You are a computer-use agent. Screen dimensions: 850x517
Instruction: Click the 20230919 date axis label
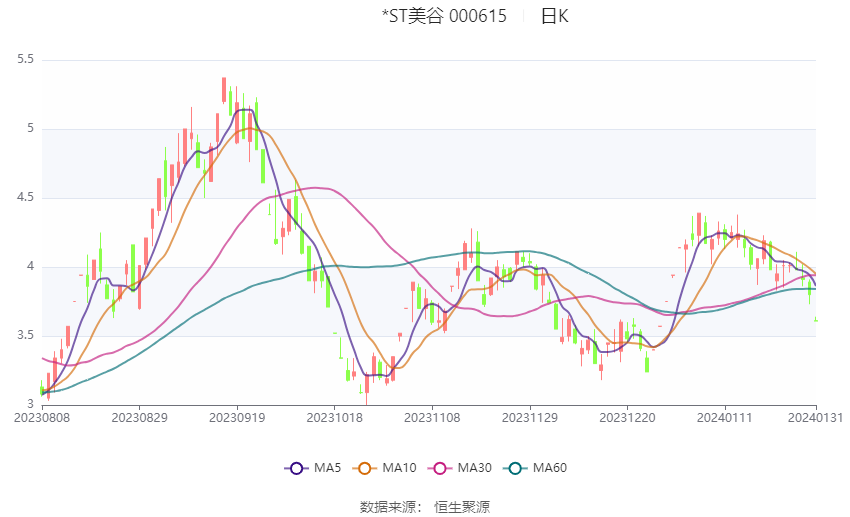tap(237, 418)
